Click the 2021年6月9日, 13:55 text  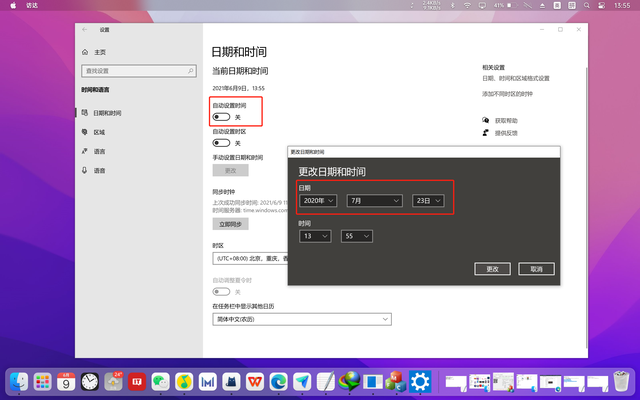pos(238,88)
